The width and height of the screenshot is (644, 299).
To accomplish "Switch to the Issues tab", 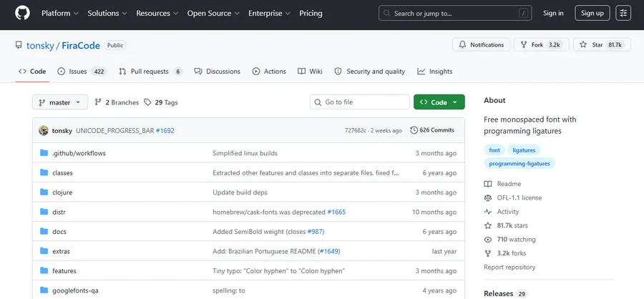I will tap(82, 72).
